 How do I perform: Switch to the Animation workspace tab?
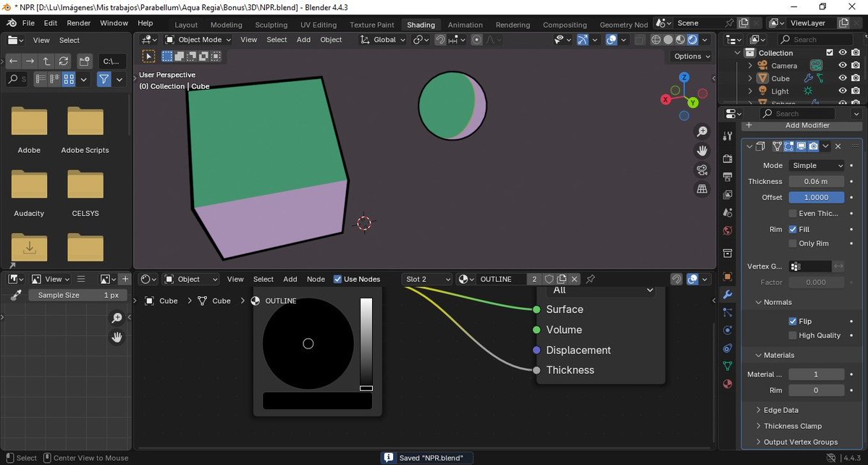tap(465, 25)
